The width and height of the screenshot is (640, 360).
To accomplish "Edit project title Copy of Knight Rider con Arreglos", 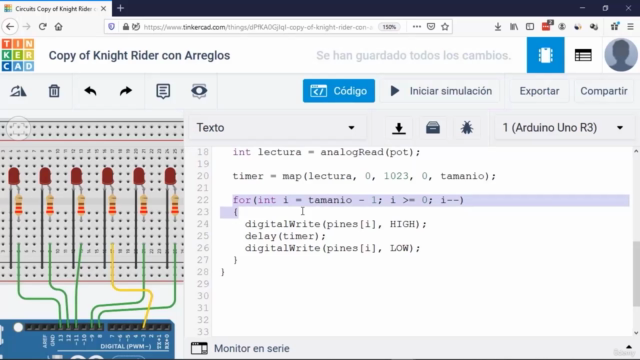I will click(139, 56).
